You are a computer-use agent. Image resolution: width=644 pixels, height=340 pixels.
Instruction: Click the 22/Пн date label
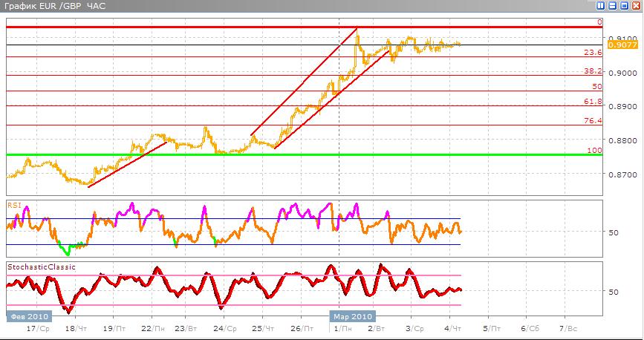point(153,329)
